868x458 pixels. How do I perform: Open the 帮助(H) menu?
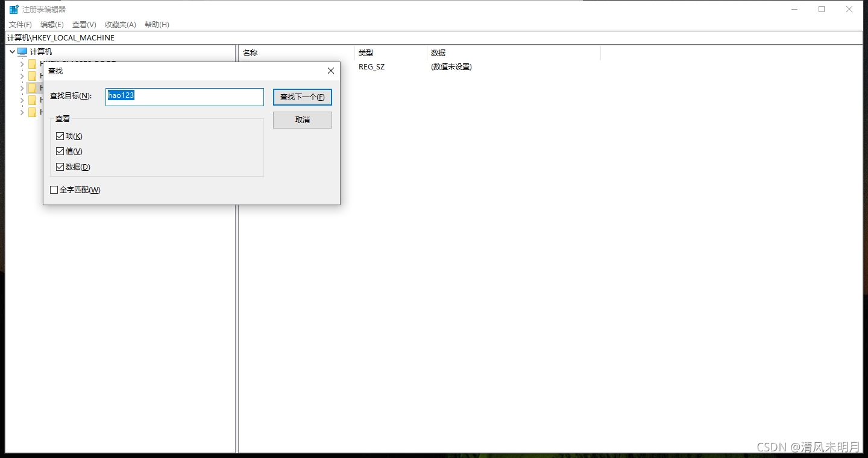tap(157, 25)
